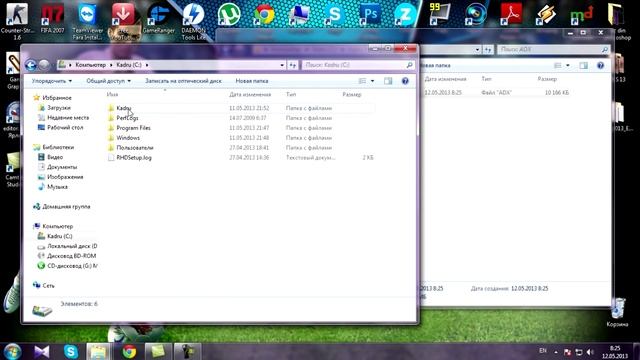Open Help icon in the ADX background window
Viewport: 640px width, 360px height.
(600, 65)
